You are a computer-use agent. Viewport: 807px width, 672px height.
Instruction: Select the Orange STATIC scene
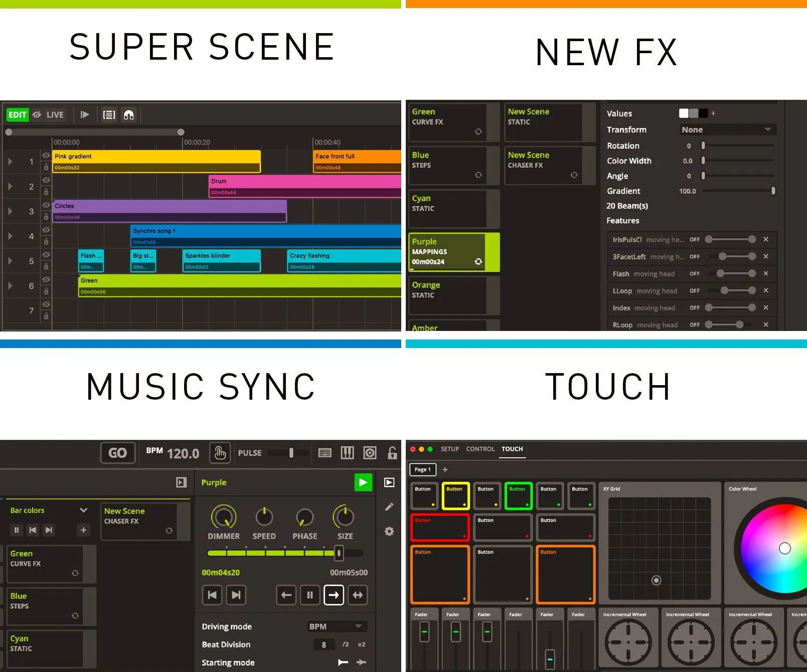454,295
